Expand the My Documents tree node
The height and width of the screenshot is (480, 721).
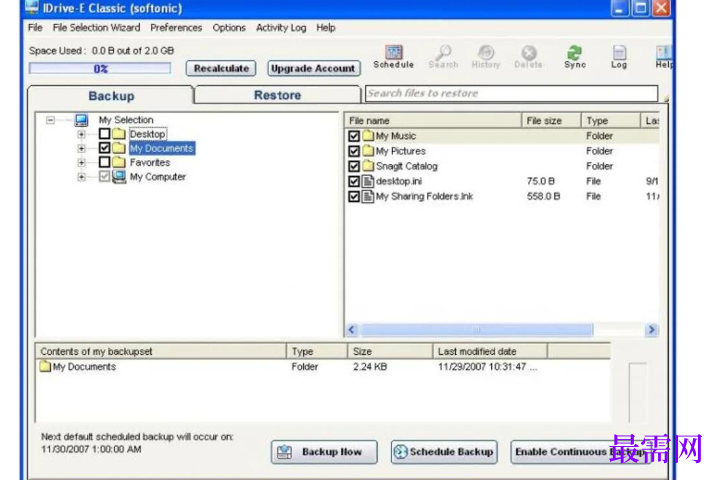[81, 149]
